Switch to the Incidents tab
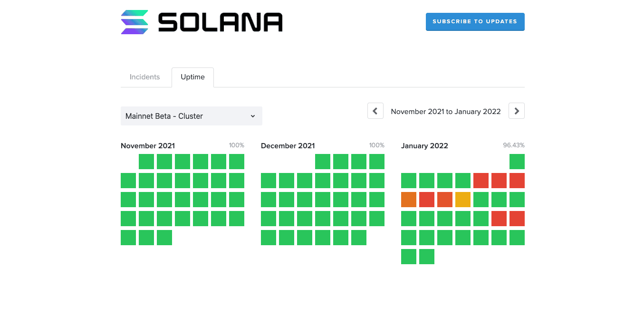Image resolution: width=644 pixels, height=316 pixels. coord(144,77)
